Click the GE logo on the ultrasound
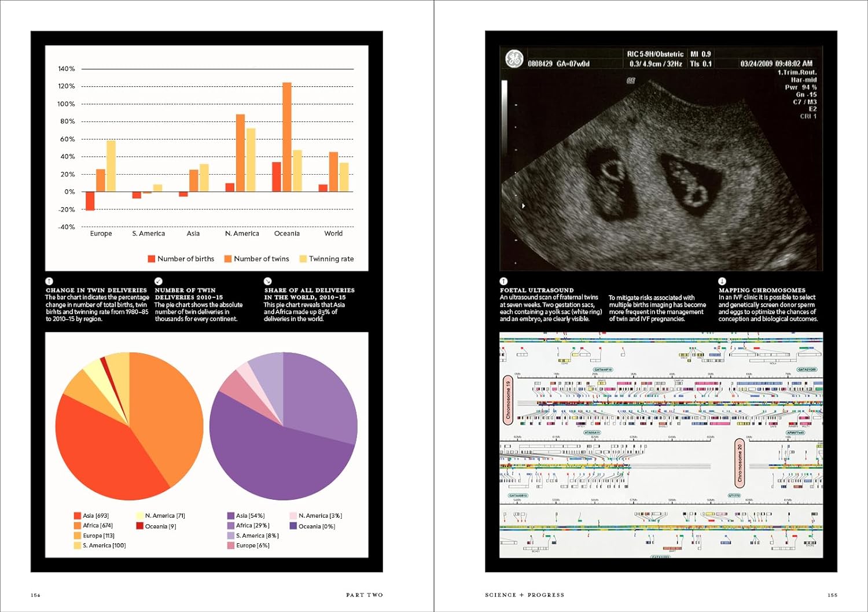The width and height of the screenshot is (868, 612). point(514,59)
